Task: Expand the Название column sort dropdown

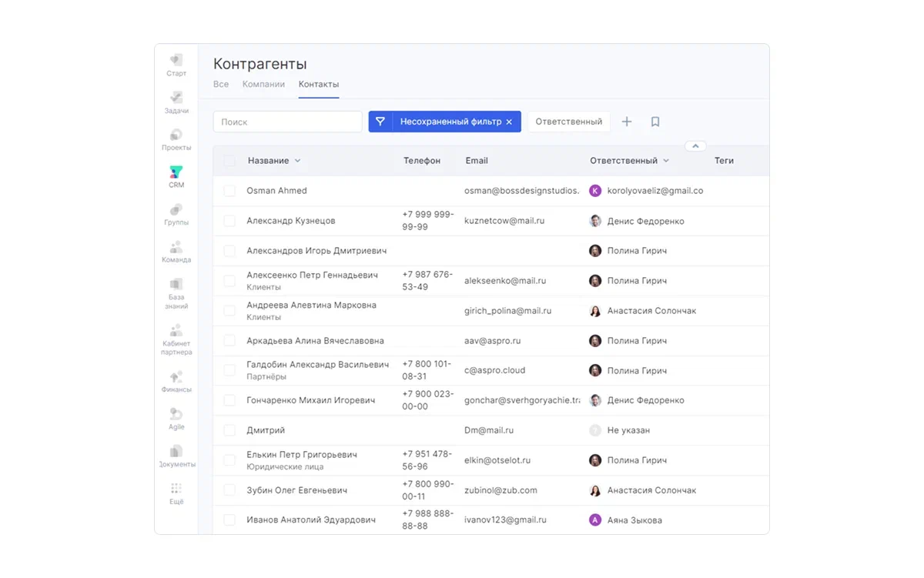Action: coord(298,161)
